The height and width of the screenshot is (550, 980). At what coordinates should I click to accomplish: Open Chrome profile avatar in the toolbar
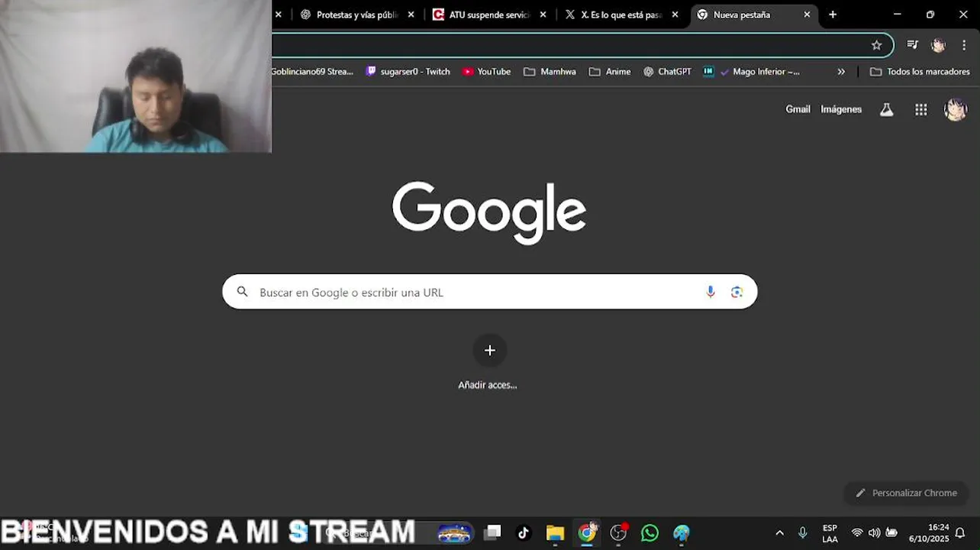tap(939, 45)
